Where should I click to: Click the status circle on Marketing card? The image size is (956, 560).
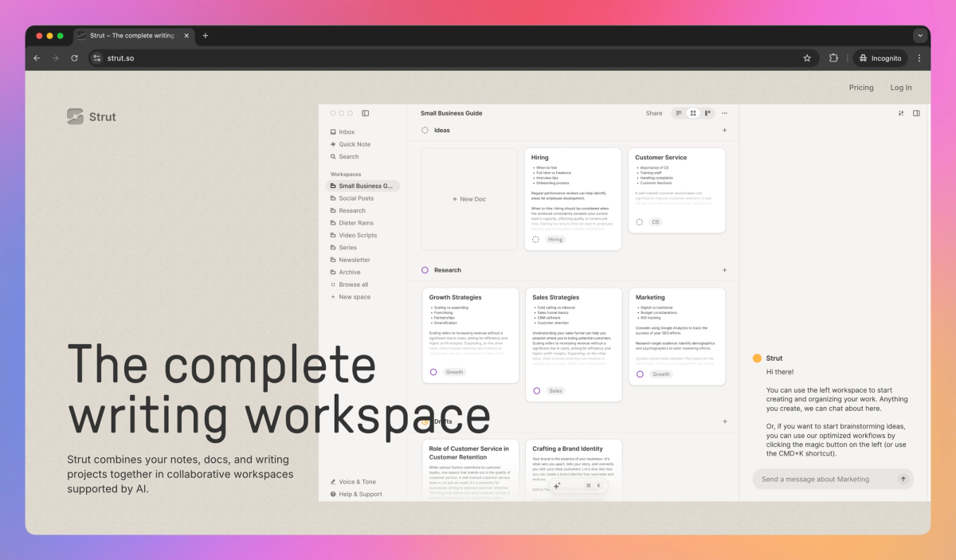point(639,374)
